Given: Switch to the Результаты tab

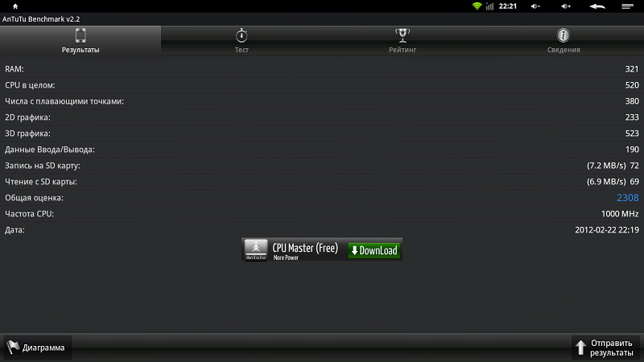Looking at the screenshot, I should pyautogui.click(x=80, y=41).
